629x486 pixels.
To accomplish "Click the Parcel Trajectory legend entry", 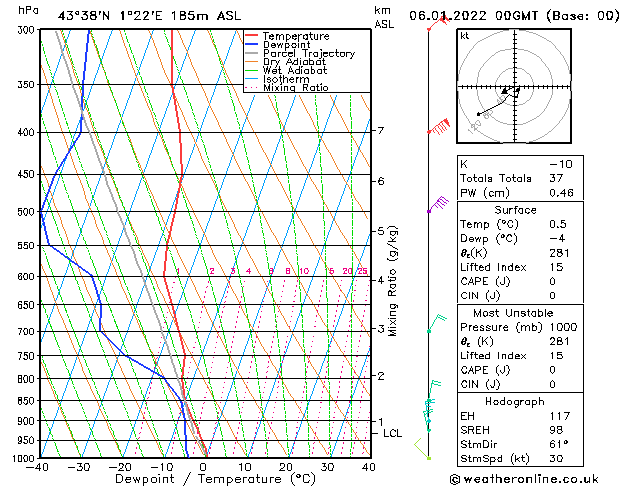I will [308, 54].
